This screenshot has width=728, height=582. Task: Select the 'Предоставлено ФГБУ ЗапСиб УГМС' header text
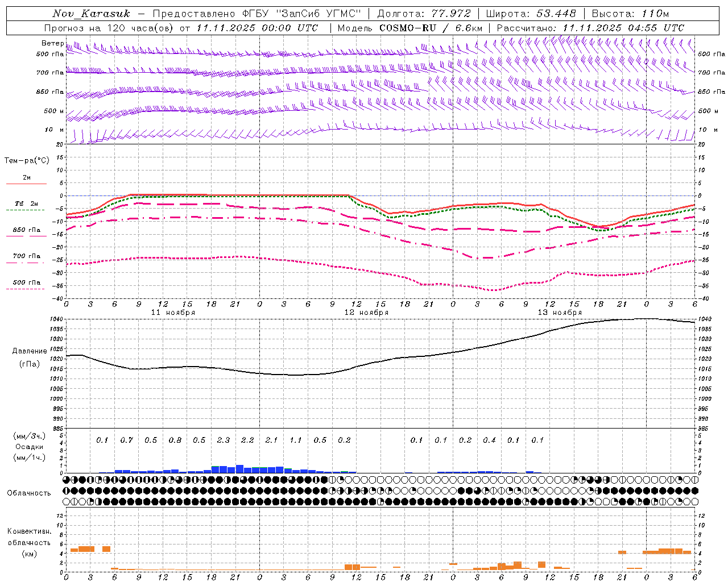257,14
